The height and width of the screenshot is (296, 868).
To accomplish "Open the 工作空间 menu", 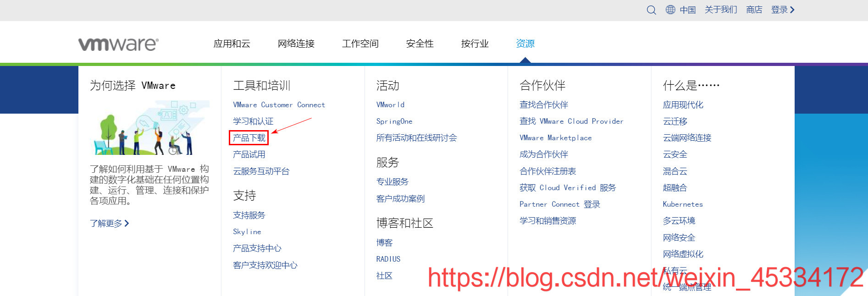I will click(x=360, y=44).
